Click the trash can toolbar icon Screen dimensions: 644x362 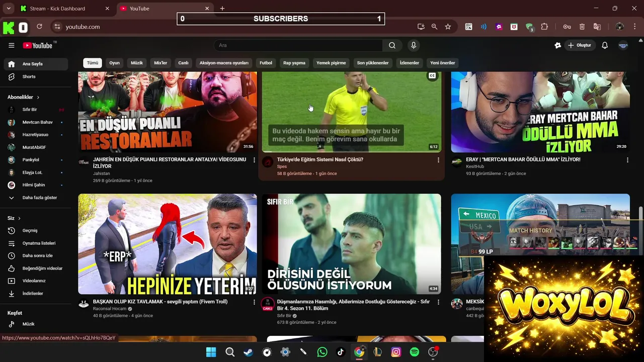582,27
